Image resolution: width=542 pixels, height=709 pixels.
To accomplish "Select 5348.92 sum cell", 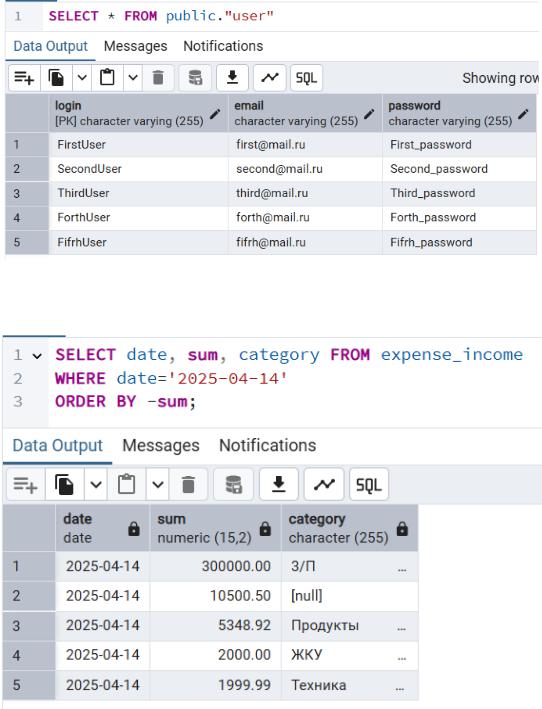I will pyautogui.click(x=215, y=625).
